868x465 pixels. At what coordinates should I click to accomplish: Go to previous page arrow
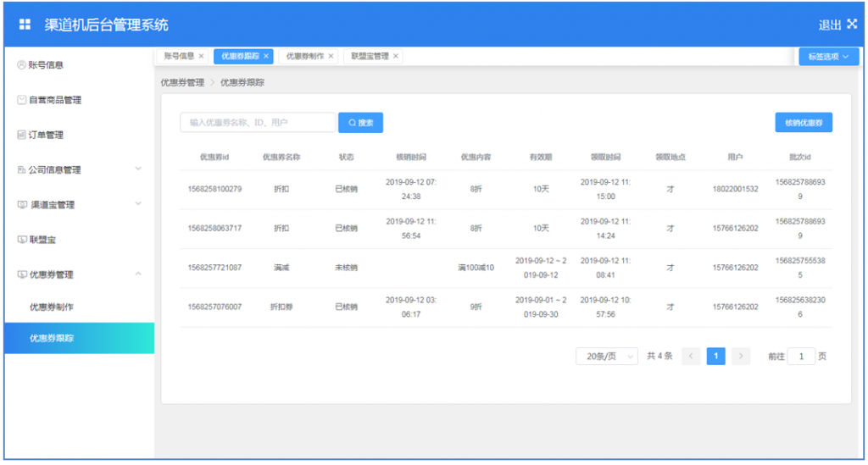(x=691, y=356)
